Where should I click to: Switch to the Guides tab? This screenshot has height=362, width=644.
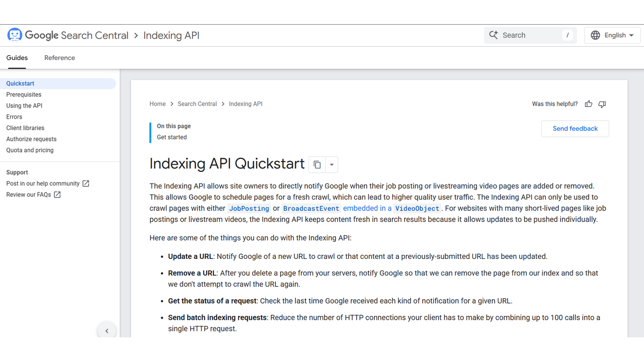pyautogui.click(x=17, y=58)
